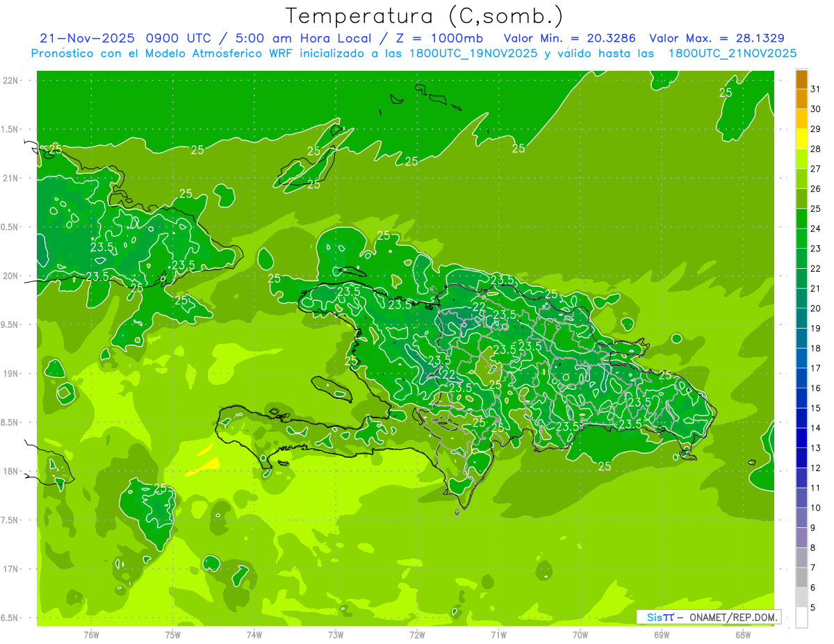Click the color scale label "31"
Screen dimensions: 834x644
pos(816,89)
